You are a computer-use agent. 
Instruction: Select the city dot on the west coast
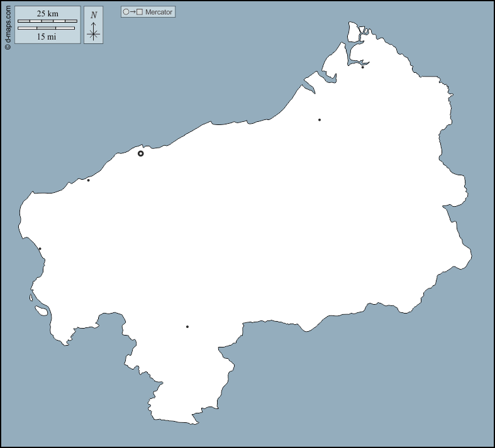(x=40, y=249)
